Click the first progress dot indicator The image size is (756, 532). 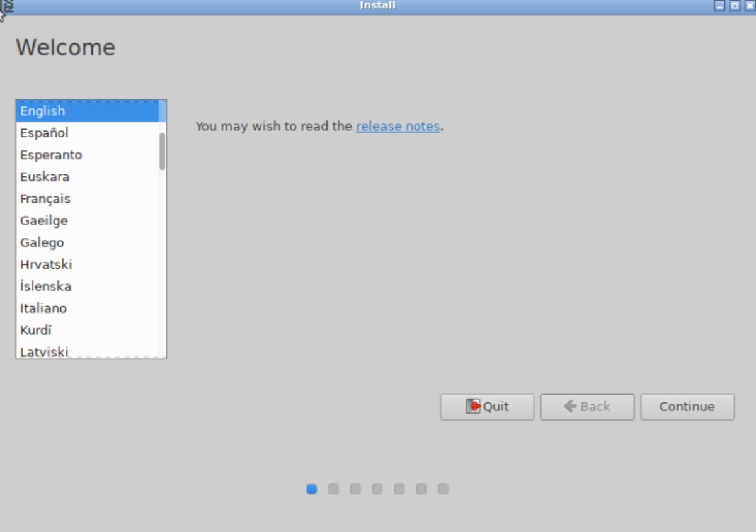311,489
